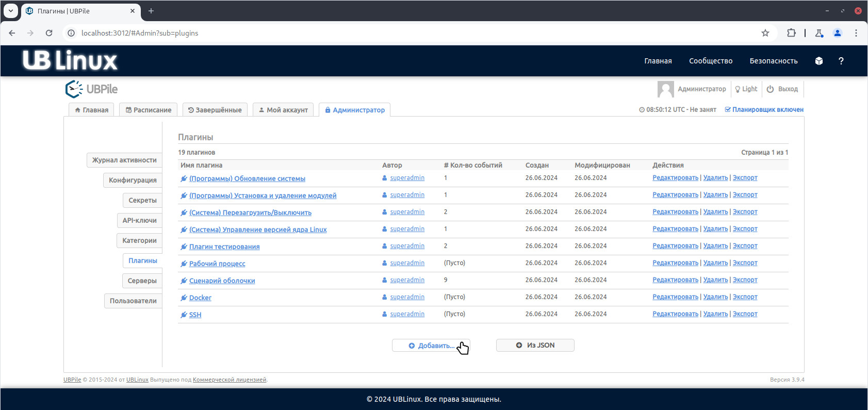Open Журнал активности sidebar item
This screenshot has width=868, height=410.
[x=124, y=160]
